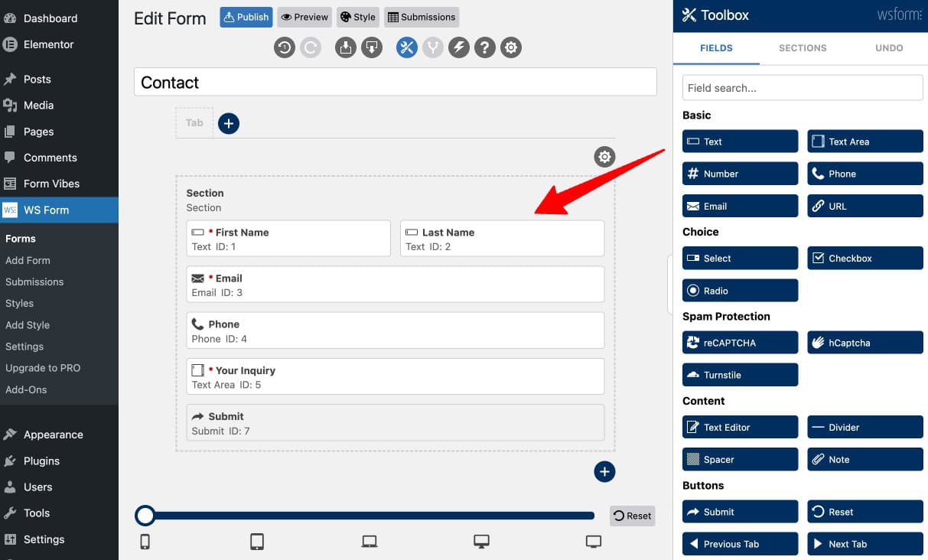Open Add-Ons submenu link
Viewport: 928px width, 560px height.
(26, 389)
